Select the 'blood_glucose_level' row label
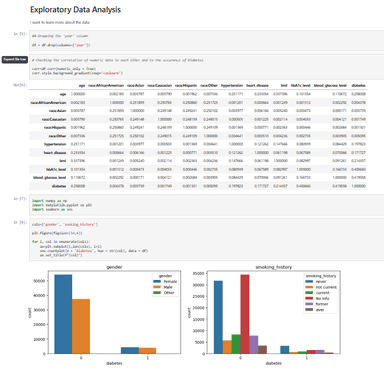The width and height of the screenshot is (384, 371). pos(49,178)
